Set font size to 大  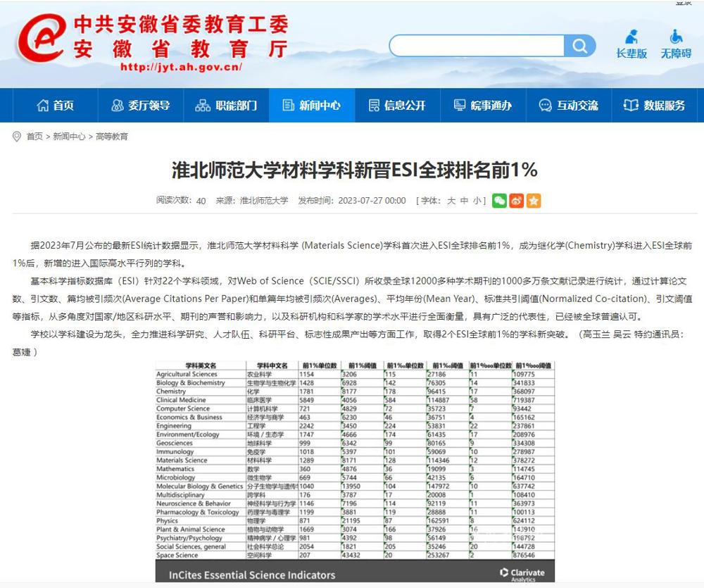coord(451,201)
